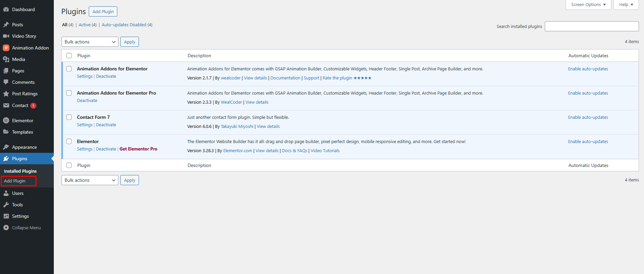Click the Collapse Menu arrow icon
Viewport: 644px width, 274px height.
6,228
